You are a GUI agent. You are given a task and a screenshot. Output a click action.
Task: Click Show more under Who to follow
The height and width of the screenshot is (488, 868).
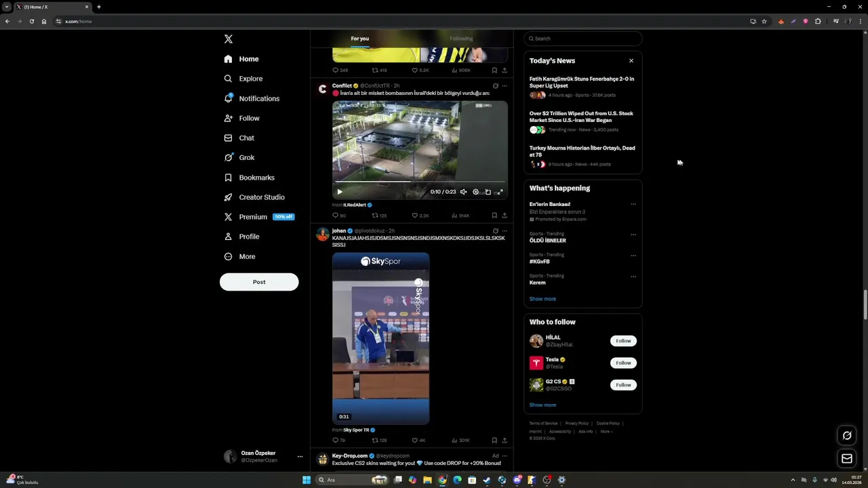click(542, 405)
